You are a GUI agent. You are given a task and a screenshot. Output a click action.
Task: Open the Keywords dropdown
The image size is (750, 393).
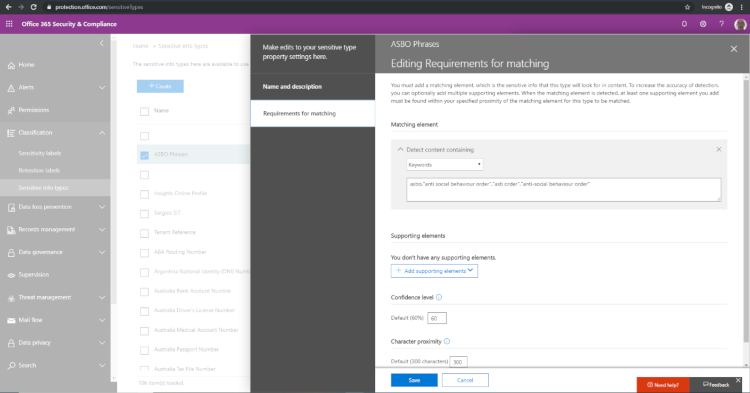coord(444,164)
